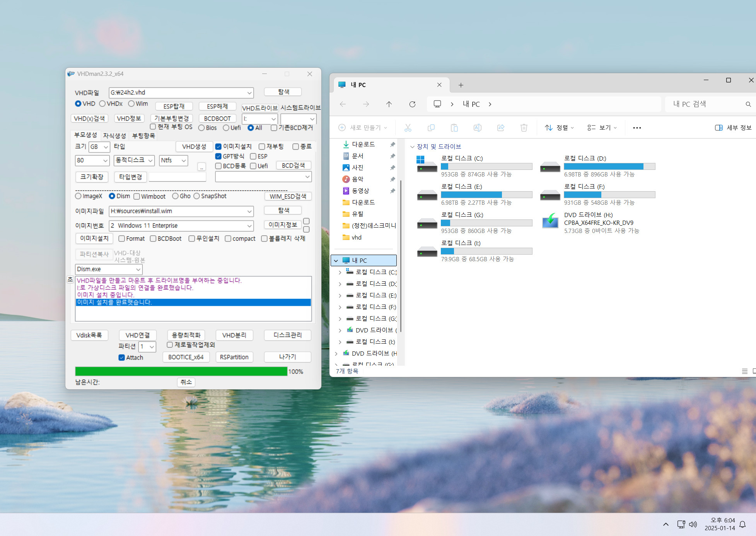Open local disk D: drive icon

click(x=550, y=167)
